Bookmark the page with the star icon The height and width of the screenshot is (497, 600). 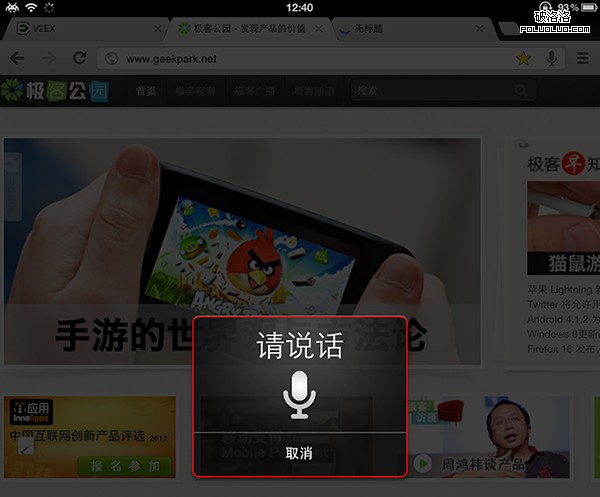pyautogui.click(x=523, y=59)
